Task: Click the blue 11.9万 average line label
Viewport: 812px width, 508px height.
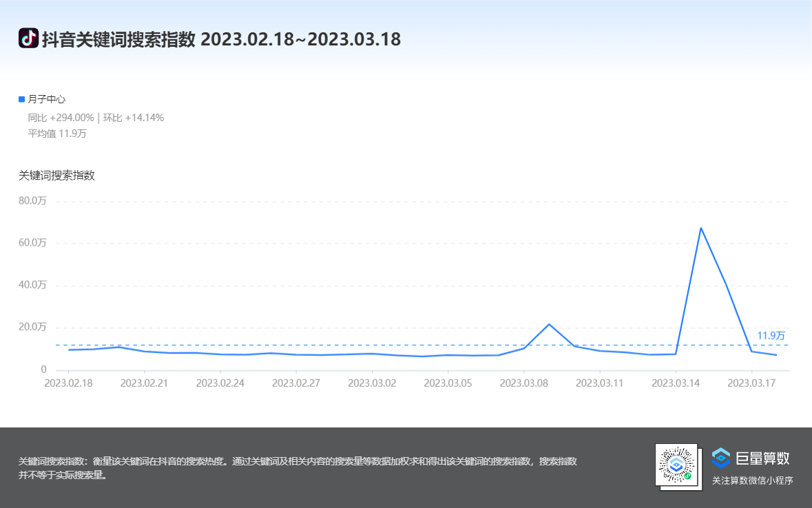Action: click(771, 335)
